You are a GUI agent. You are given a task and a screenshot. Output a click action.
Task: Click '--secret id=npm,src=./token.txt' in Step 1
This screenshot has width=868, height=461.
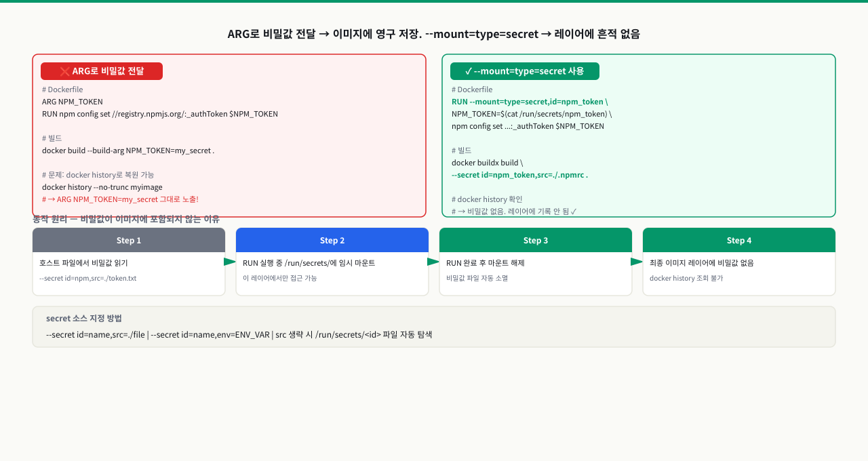(88, 278)
